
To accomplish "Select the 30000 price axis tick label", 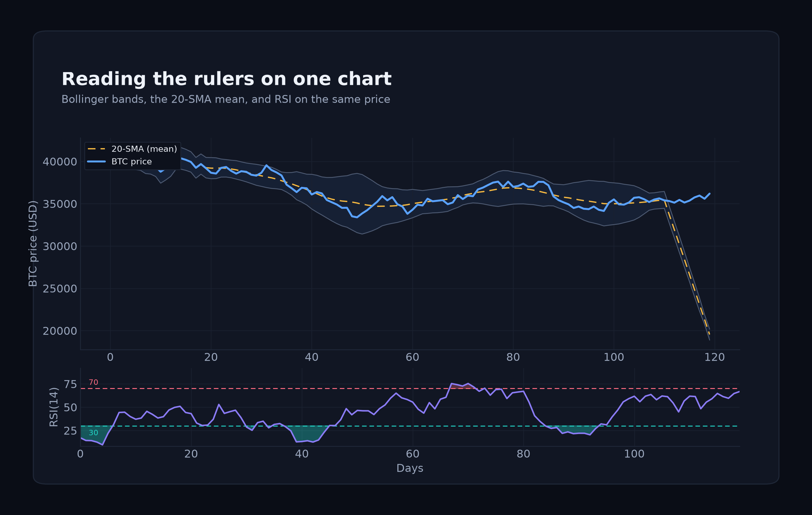I will (x=60, y=246).
